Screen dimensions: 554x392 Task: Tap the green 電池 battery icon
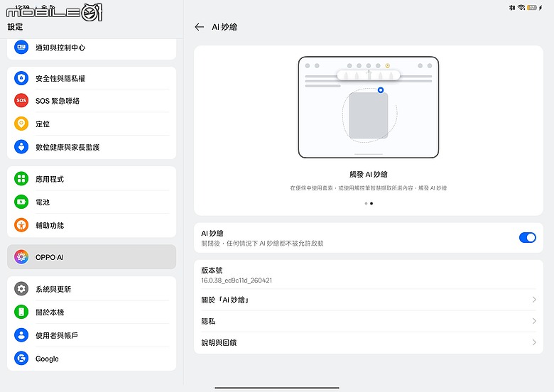[21, 202]
